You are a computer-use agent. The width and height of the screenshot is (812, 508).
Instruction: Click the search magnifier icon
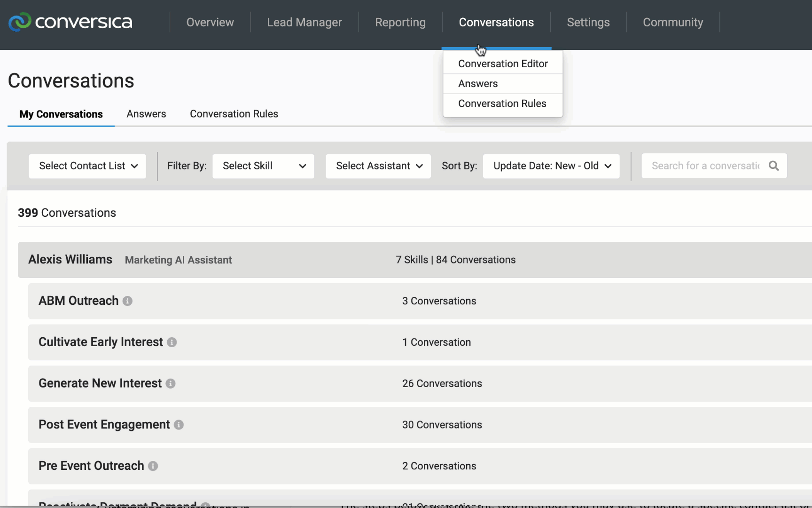coord(773,166)
